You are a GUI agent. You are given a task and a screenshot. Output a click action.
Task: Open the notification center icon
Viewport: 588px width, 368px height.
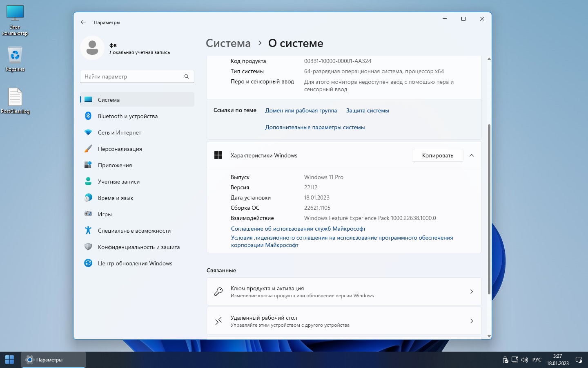[x=579, y=360]
